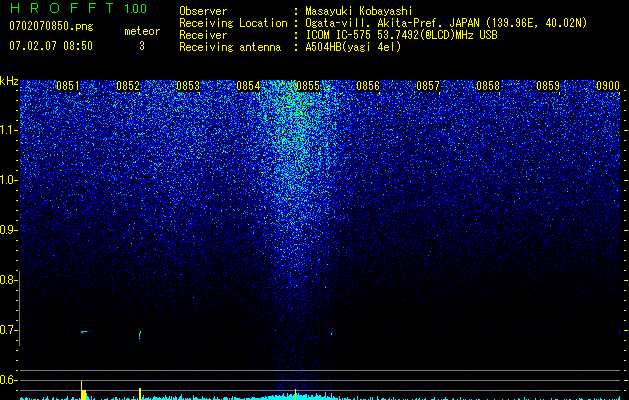This screenshot has width=629, height=400.
Task: Click the 0.7 kHz axis label
Action: 8,330
